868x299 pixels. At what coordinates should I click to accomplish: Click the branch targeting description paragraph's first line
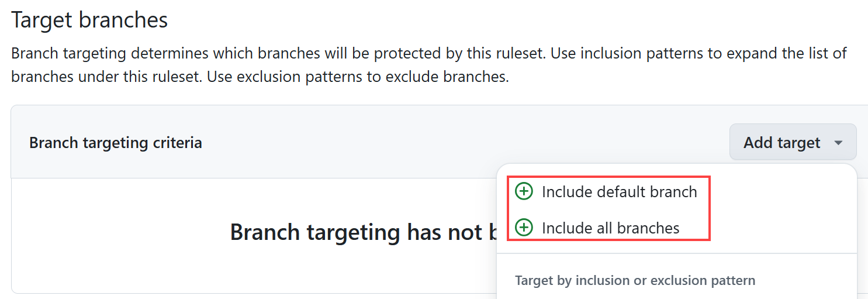429,54
